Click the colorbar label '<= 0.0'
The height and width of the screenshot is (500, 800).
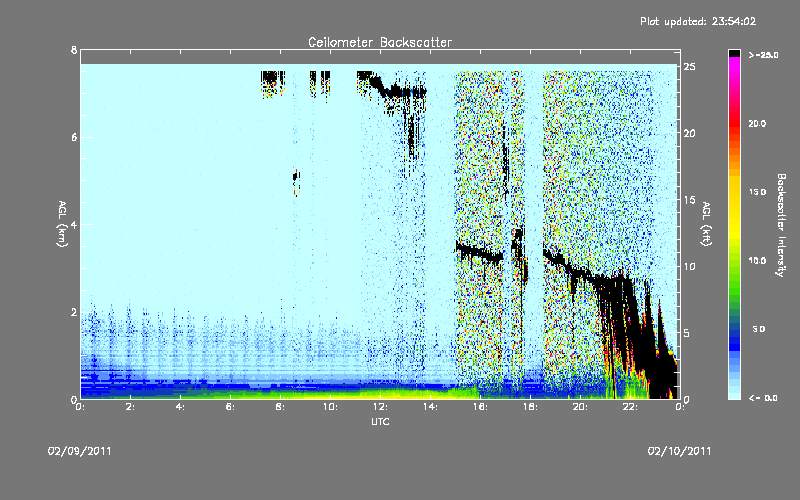(763, 398)
